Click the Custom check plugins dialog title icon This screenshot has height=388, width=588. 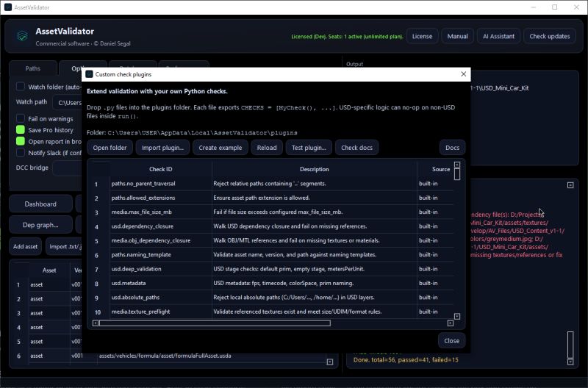(89, 74)
